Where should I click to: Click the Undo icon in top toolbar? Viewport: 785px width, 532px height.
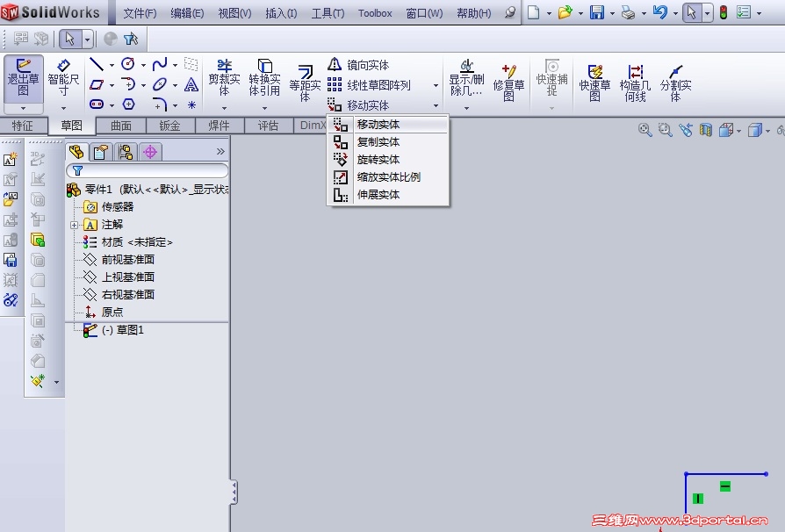[x=659, y=12]
